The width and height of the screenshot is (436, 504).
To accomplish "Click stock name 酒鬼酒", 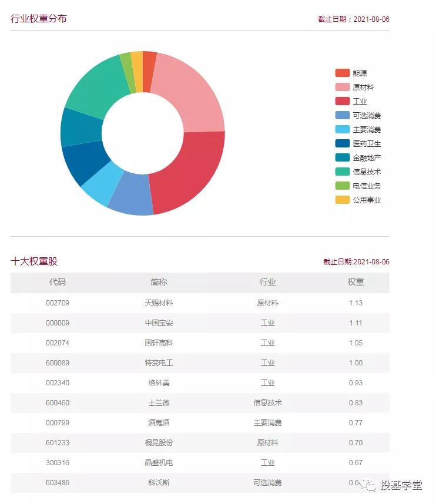I will click(159, 423).
